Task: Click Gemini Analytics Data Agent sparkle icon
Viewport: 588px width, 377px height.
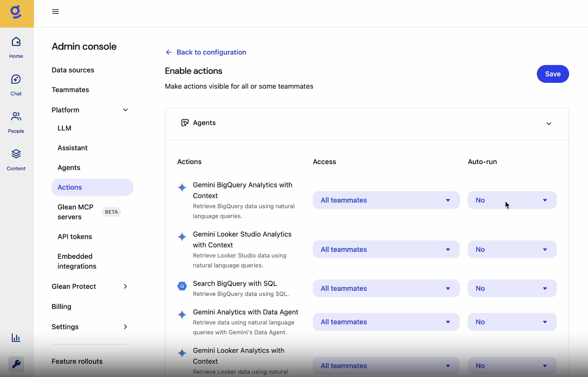Action: pyautogui.click(x=182, y=315)
